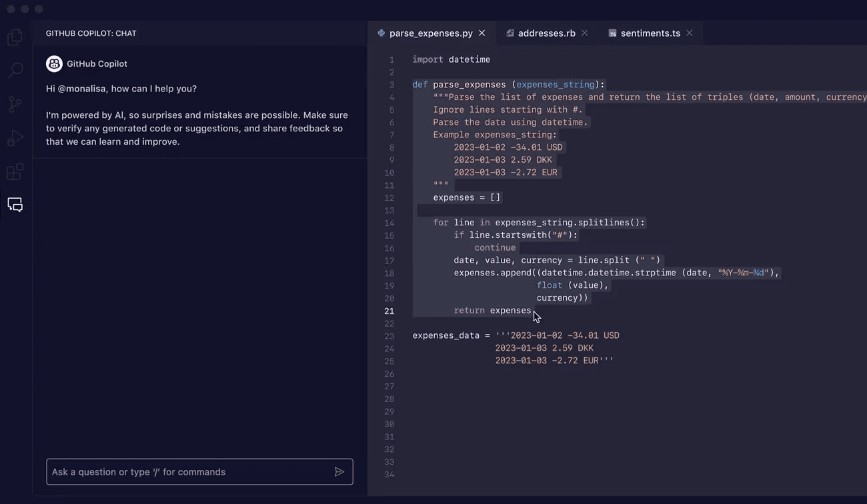The height and width of the screenshot is (504, 867).
Task: Open Run and Debug view
Action: (x=15, y=138)
